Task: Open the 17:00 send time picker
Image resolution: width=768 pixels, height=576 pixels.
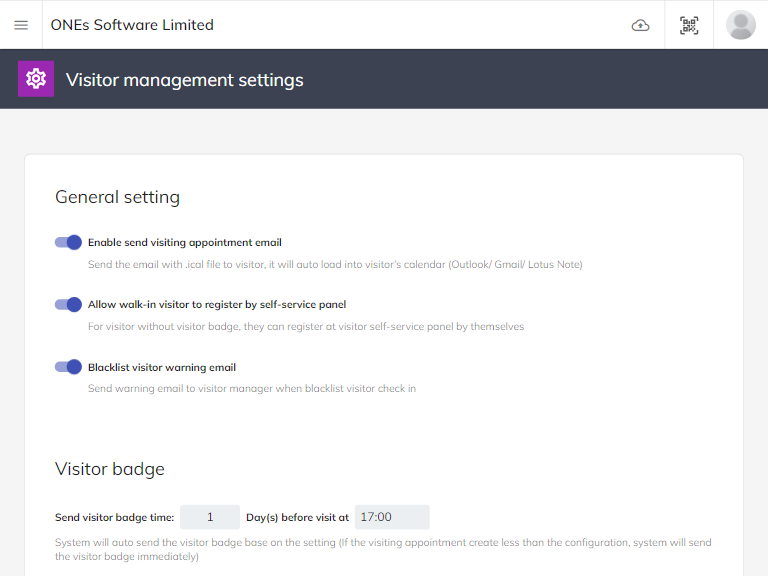Action: 392,517
